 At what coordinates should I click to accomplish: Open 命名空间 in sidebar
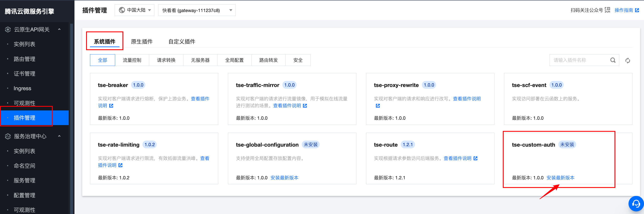coord(25,166)
